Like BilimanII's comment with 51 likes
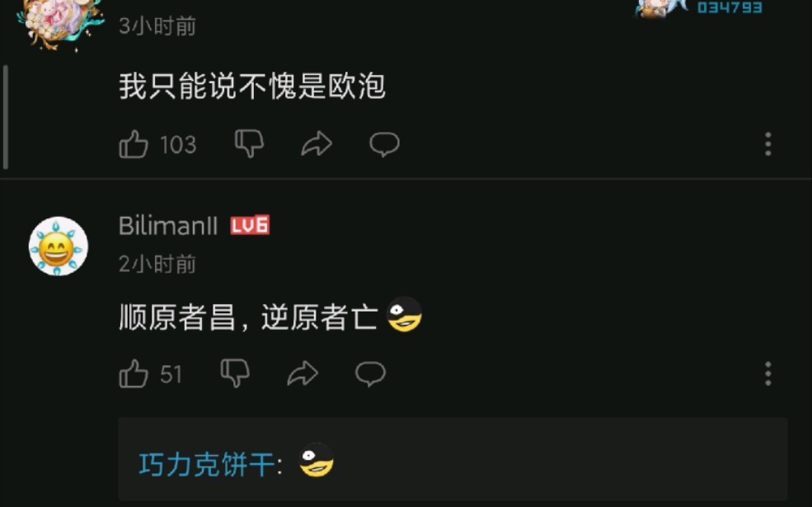The image size is (812, 507). click(134, 373)
